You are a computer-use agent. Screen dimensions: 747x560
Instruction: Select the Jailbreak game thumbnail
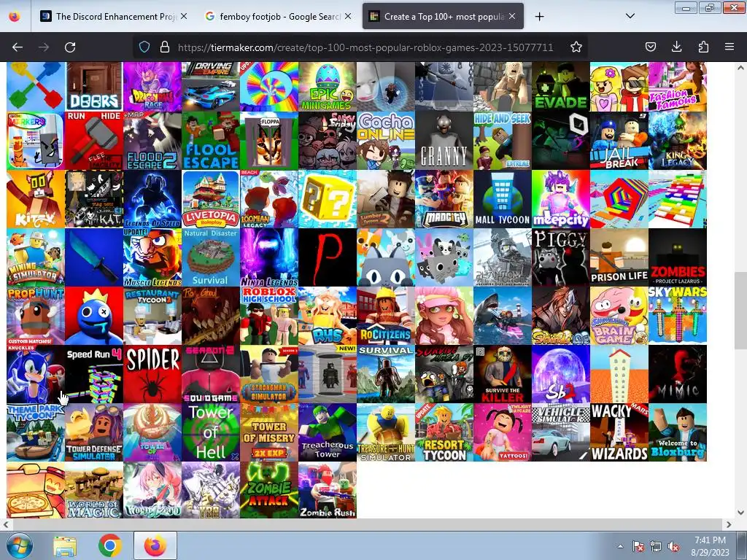(x=619, y=141)
